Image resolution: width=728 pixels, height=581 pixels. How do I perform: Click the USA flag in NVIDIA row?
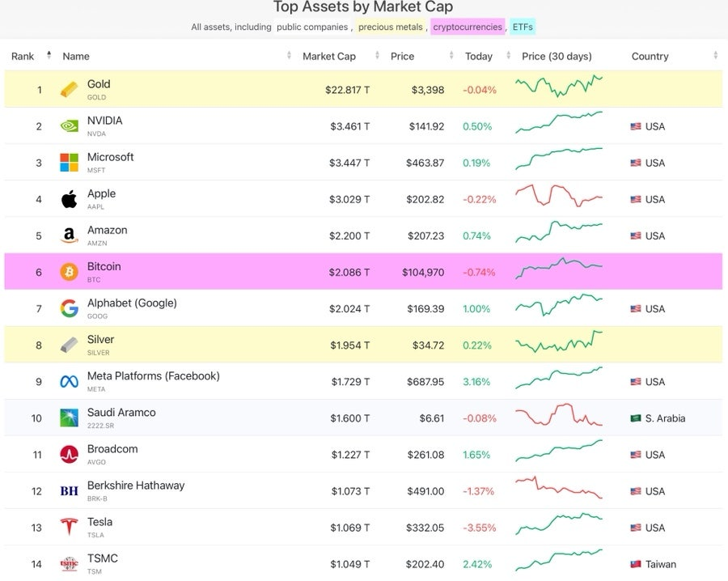pyautogui.click(x=636, y=126)
